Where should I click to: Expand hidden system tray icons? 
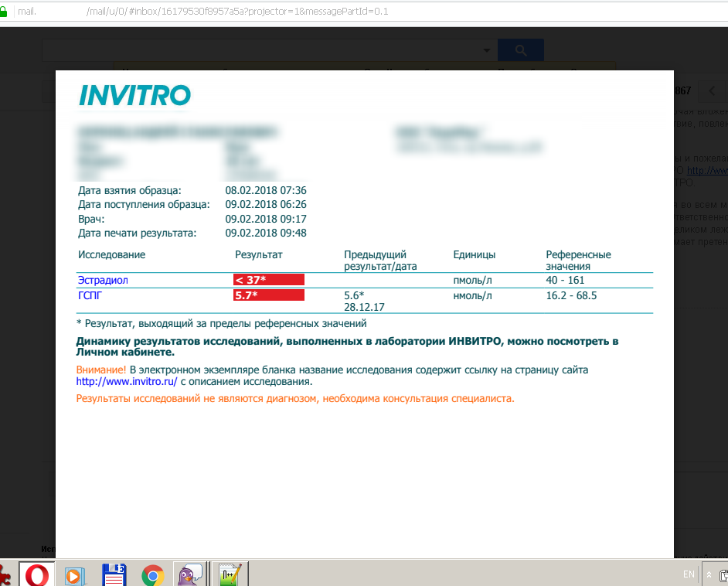click(x=709, y=574)
